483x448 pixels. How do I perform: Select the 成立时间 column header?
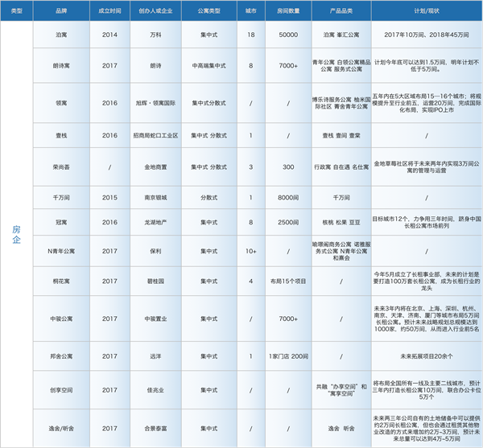[109, 13]
